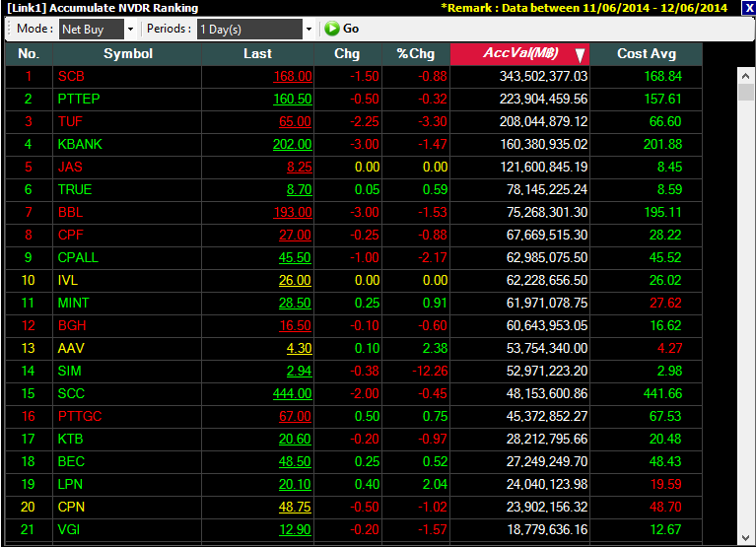This screenshot has height=547, width=756.
Task: Click KBANK cost average 201.88
Action: pos(663,144)
